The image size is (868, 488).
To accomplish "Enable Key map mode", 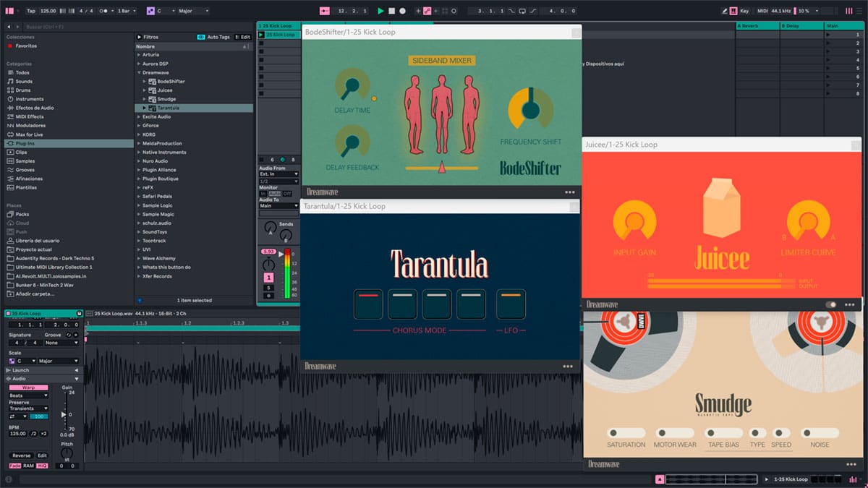I will (744, 11).
